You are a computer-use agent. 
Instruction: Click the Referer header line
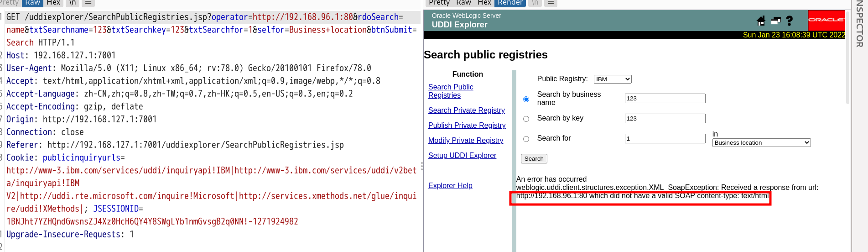(x=175, y=145)
